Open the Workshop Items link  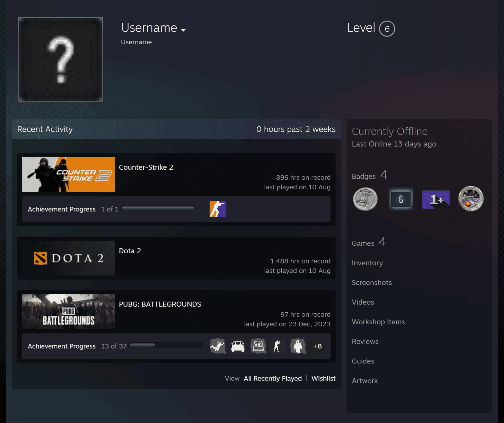point(378,322)
